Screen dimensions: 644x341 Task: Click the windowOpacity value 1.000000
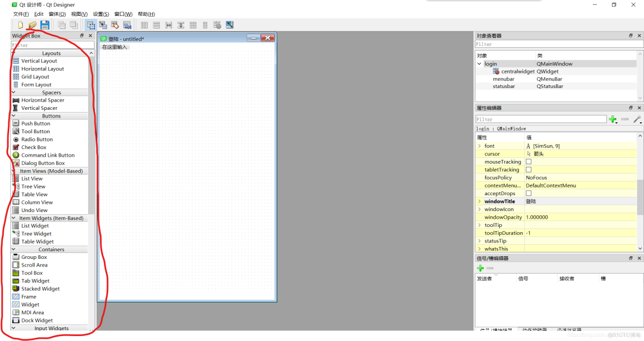pyautogui.click(x=537, y=217)
